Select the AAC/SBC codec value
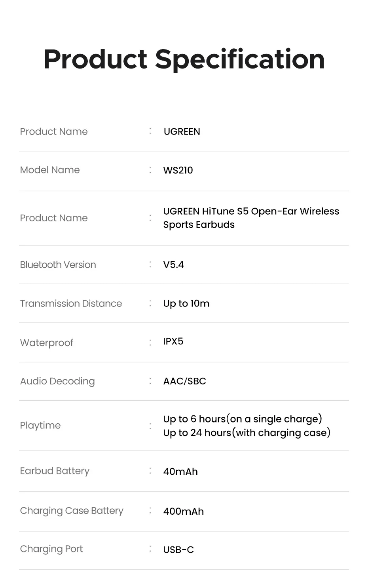The width and height of the screenshot is (368, 588). (x=184, y=381)
